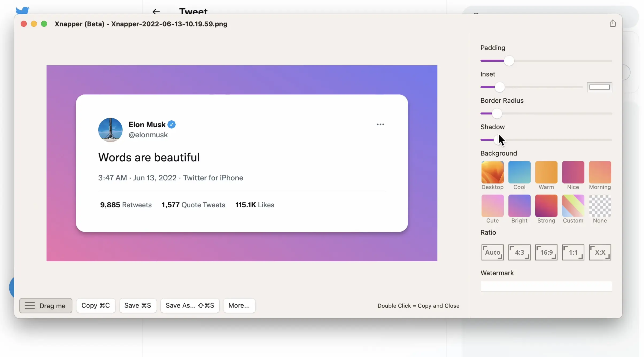644x357 pixels.
Task: Apply the Strong background swatch
Action: [x=546, y=205]
